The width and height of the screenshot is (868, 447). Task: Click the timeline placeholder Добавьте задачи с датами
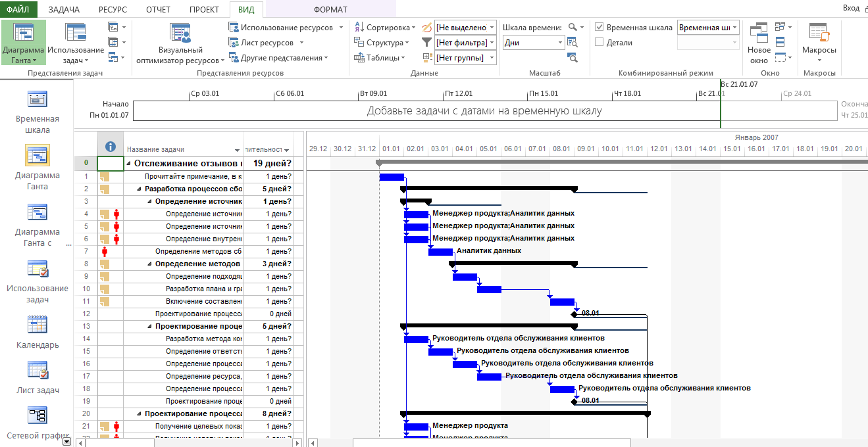[484, 111]
